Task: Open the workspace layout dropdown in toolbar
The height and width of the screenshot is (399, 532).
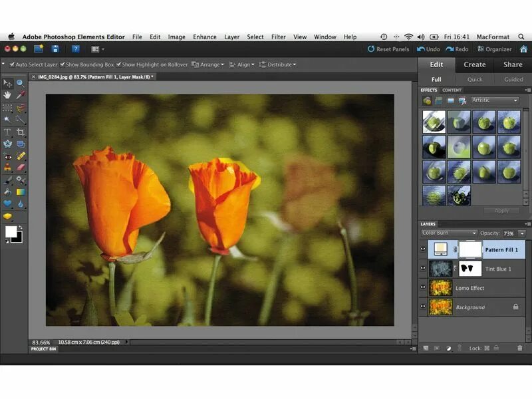Action: pyautogui.click(x=97, y=49)
